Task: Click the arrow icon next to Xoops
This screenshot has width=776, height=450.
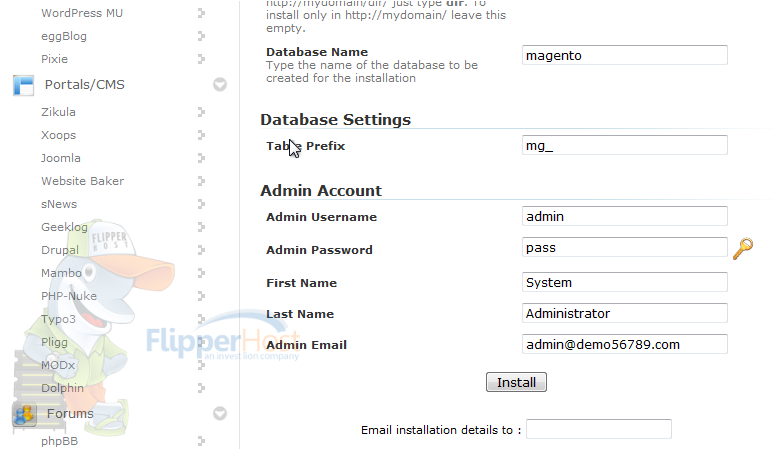Action: coord(201,135)
